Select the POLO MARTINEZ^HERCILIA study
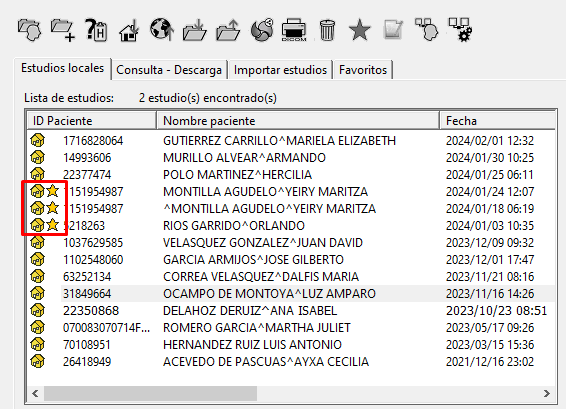The height and width of the screenshot is (409, 566). [291, 175]
